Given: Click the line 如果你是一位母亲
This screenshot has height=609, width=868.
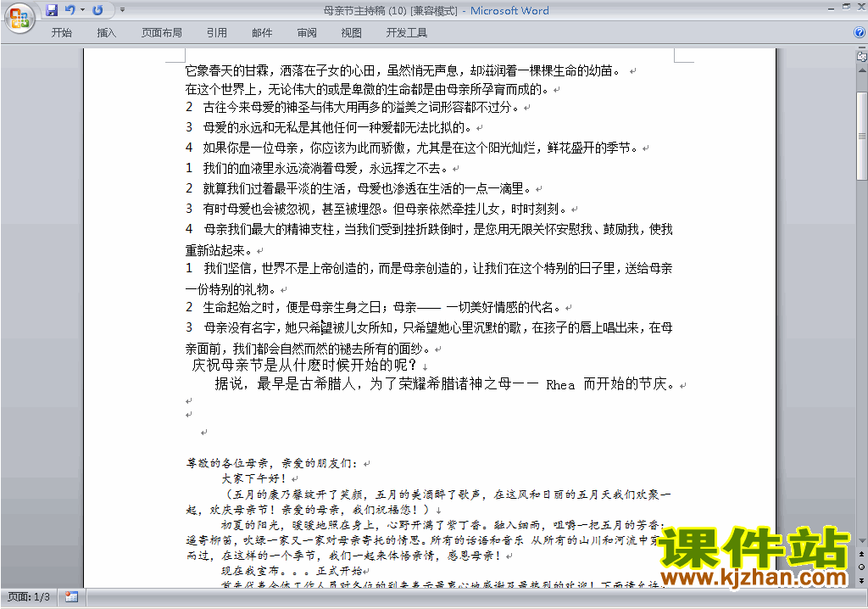Looking at the screenshot, I should [411, 148].
